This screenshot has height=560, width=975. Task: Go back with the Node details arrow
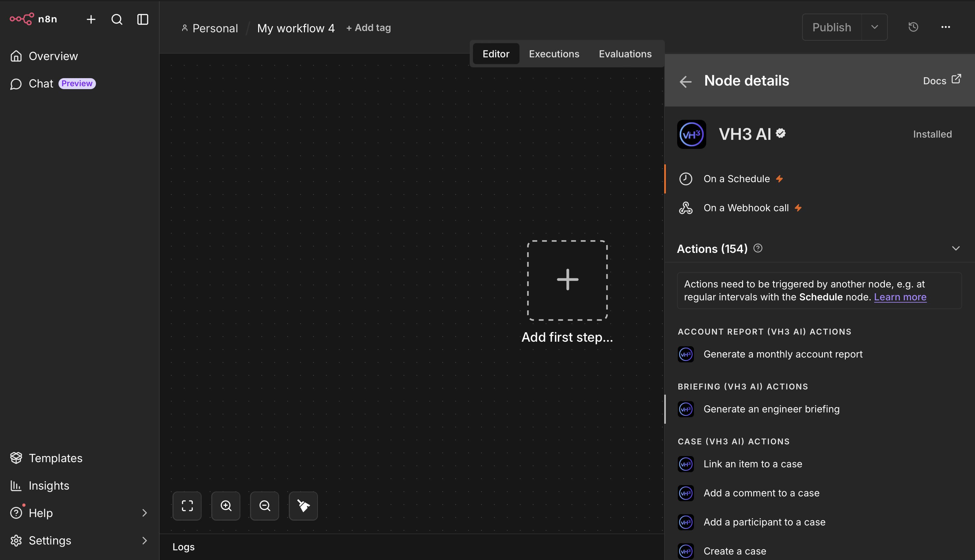click(x=686, y=81)
